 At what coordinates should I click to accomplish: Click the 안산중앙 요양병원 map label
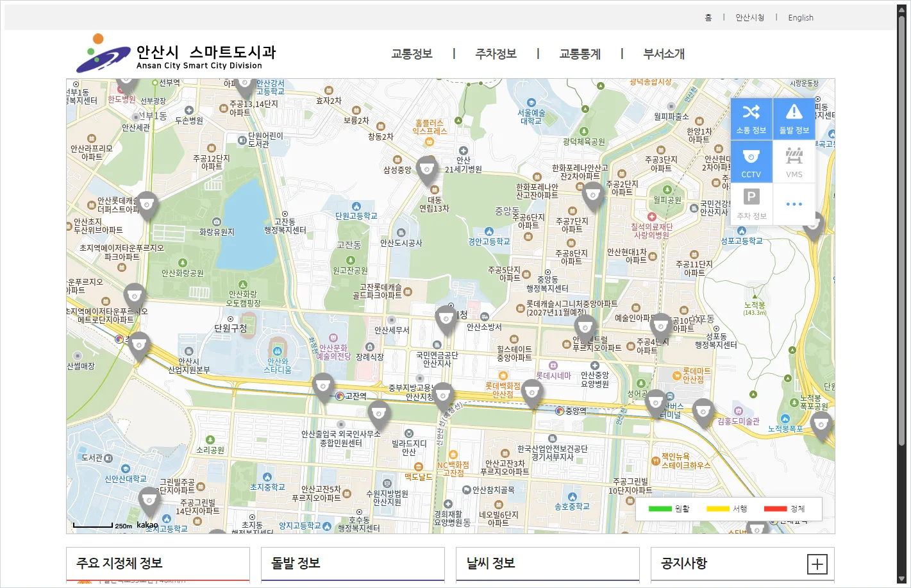594,380
